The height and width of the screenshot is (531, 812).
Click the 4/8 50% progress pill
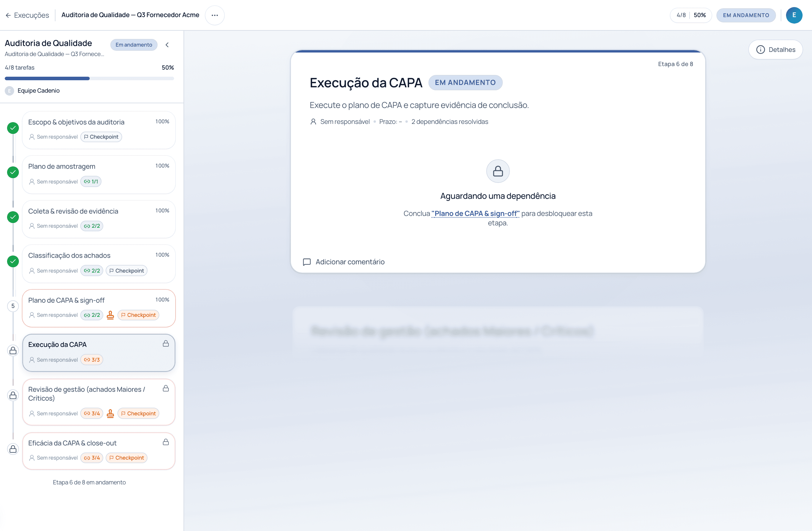[x=691, y=15]
